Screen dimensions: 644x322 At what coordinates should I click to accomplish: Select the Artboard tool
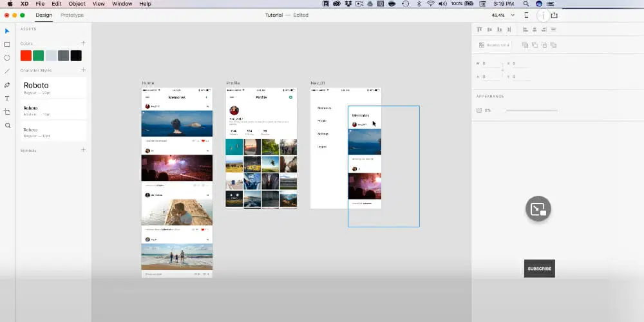[x=7, y=111]
